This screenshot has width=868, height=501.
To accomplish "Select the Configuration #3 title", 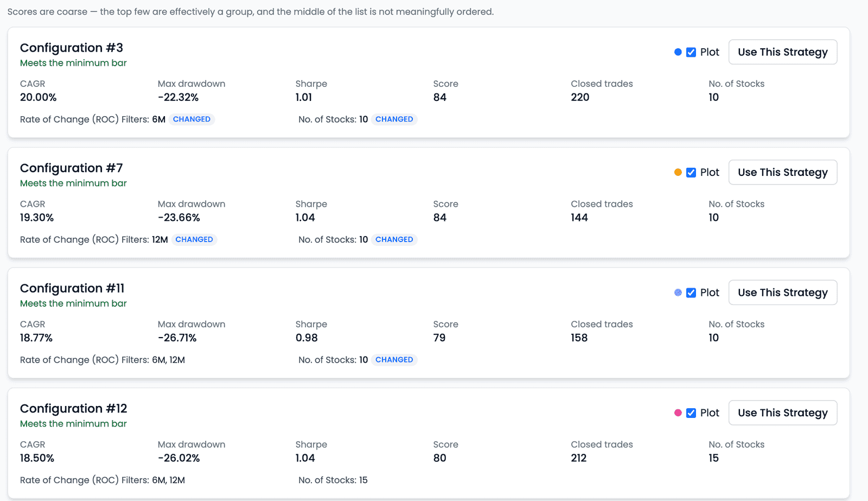I will (x=72, y=48).
